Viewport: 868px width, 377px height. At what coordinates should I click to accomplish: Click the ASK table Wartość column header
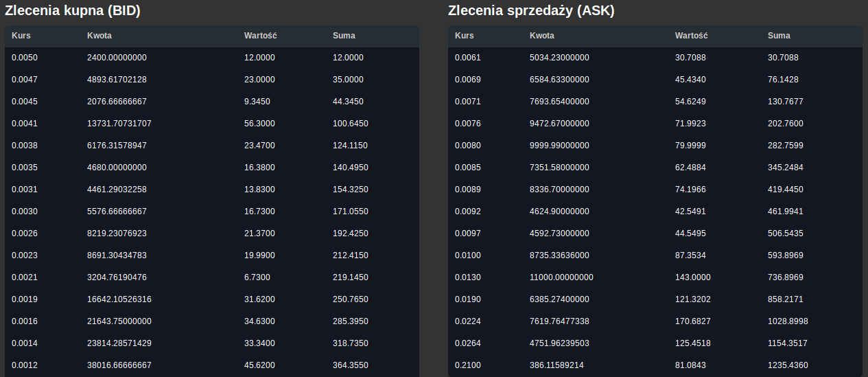point(691,36)
